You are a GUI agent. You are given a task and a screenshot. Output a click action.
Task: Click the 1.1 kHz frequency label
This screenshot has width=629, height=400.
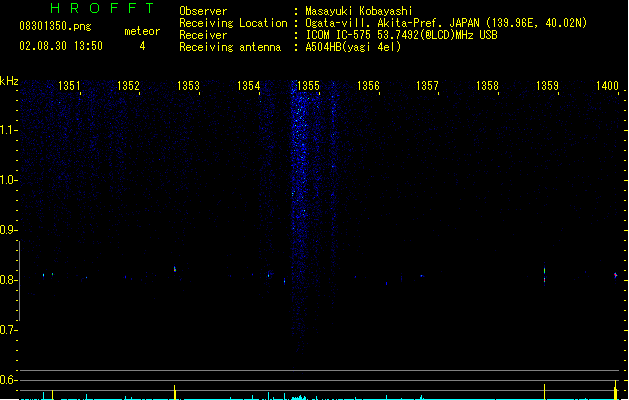pos(8,130)
